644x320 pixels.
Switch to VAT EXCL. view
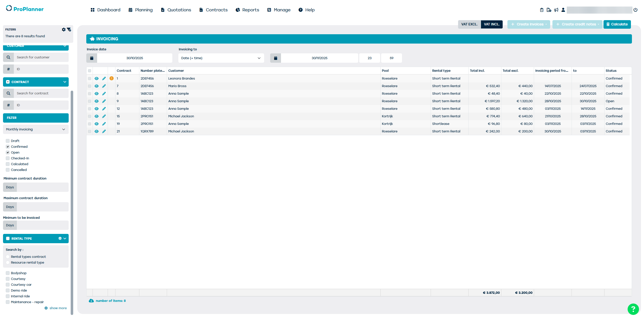[x=469, y=24]
